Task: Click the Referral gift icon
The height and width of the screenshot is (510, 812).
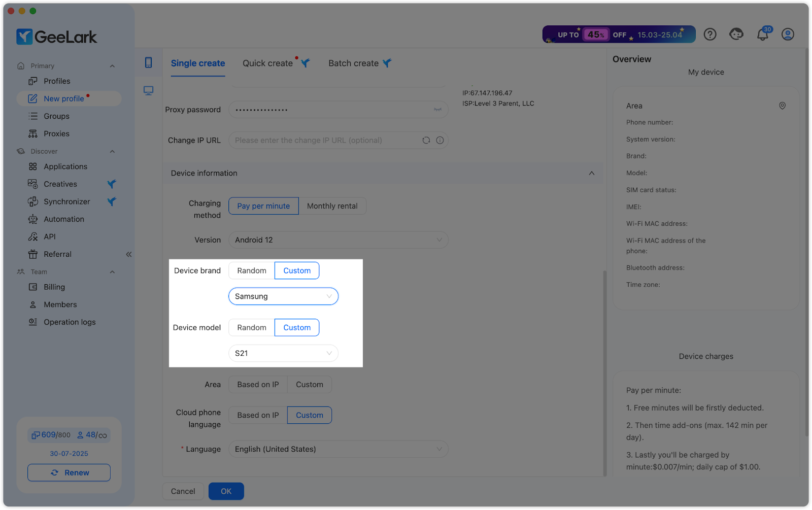Action: click(33, 254)
